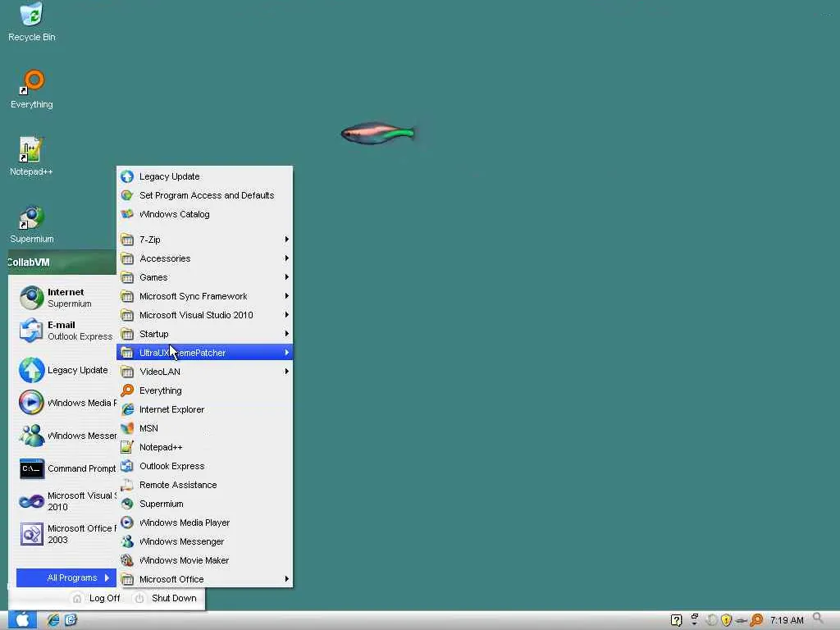Click the Log Off button
Image resolution: width=840 pixels, height=630 pixels.
pyautogui.click(x=97, y=598)
